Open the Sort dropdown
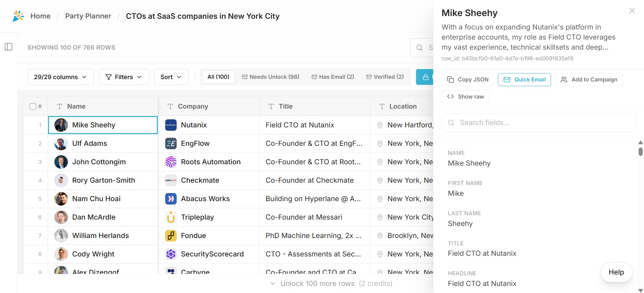The width and height of the screenshot is (644, 293). [x=171, y=77]
